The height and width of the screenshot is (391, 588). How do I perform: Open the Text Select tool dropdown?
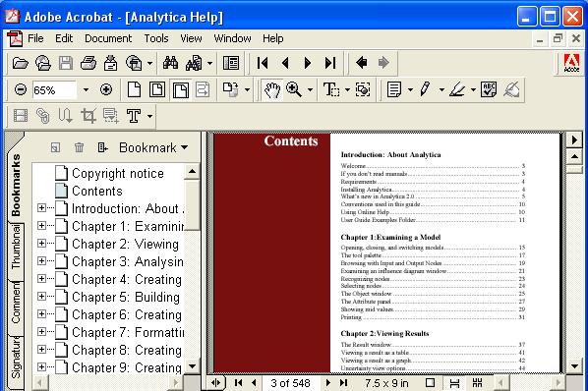[x=347, y=89]
